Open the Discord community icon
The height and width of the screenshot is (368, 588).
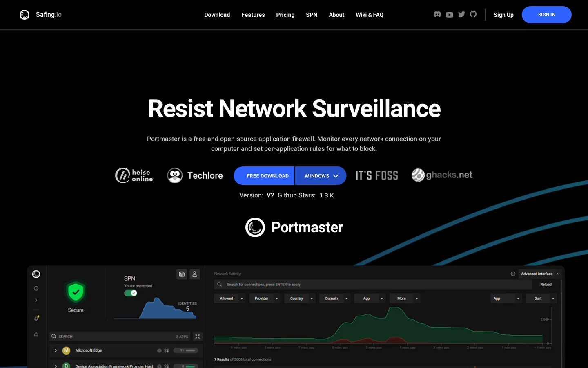click(437, 14)
